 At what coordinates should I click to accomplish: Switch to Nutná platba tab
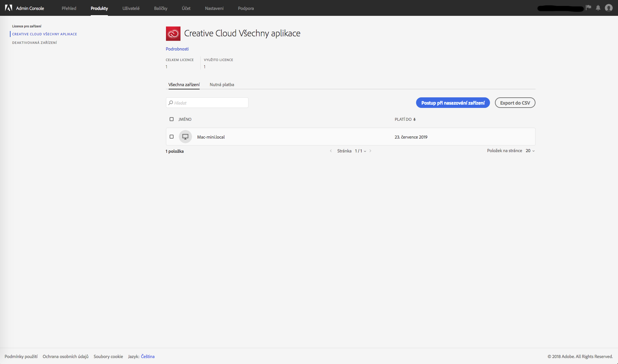[x=222, y=85]
